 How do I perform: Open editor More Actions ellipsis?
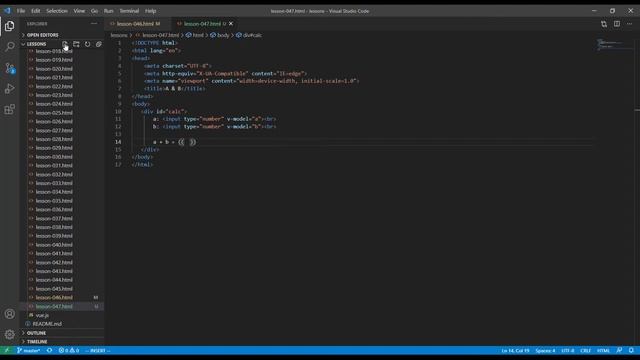pos(629,24)
